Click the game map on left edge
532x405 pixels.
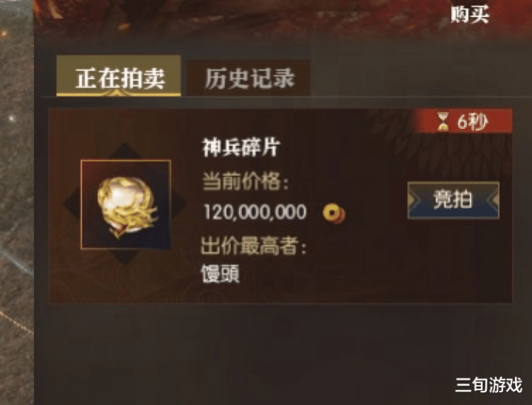[17, 204]
